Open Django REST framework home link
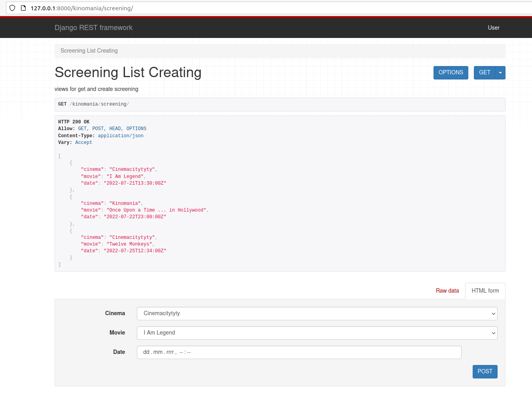532x399 pixels. point(93,28)
